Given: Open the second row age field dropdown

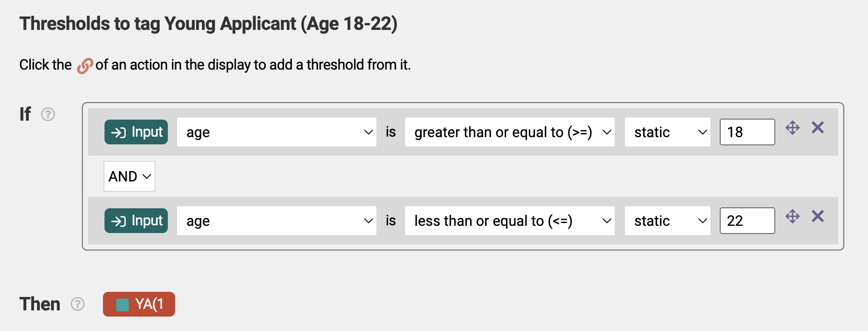Looking at the screenshot, I should (x=276, y=221).
